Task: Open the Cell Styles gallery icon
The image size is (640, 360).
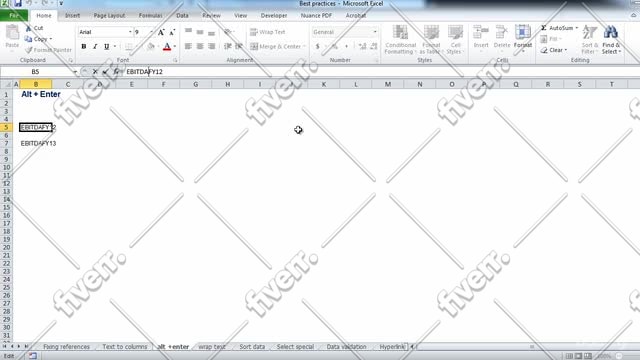Action: [455, 32]
